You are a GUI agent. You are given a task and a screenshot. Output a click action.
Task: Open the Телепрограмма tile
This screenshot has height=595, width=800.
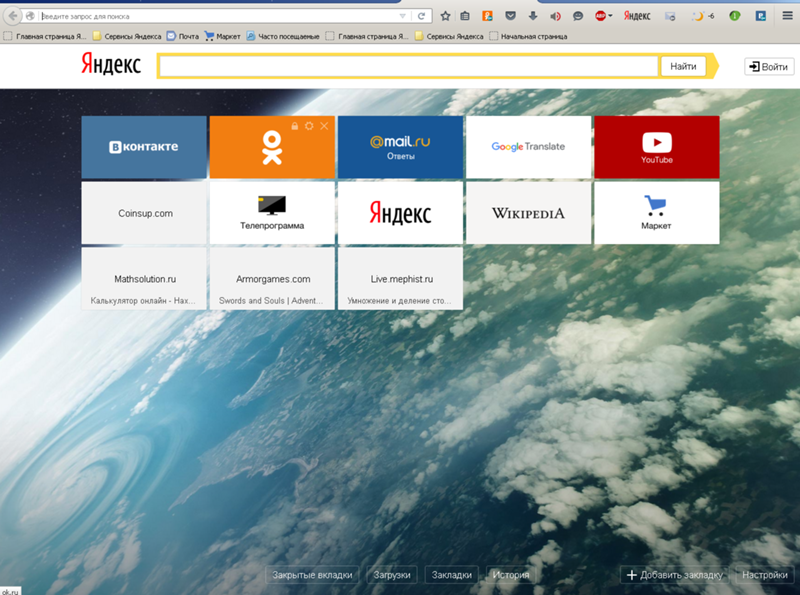272,213
